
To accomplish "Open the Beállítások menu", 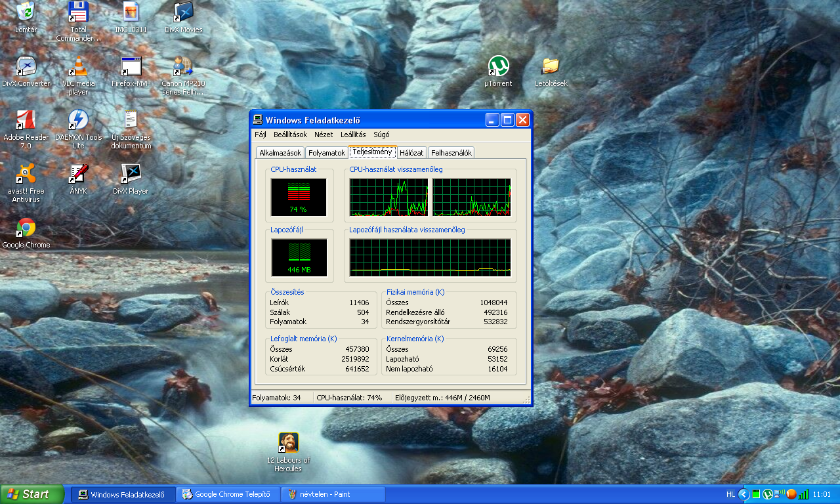I will tap(290, 135).
